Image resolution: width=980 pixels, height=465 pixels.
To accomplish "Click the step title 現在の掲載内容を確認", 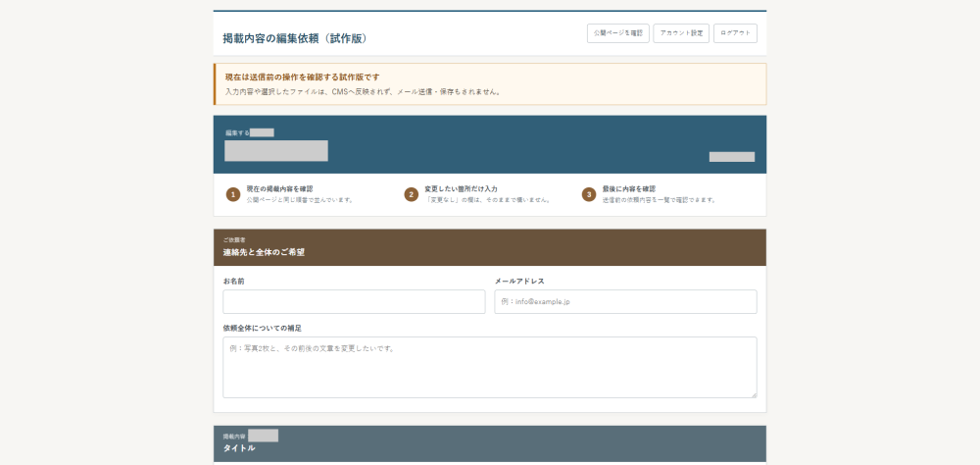I will coord(279,188).
